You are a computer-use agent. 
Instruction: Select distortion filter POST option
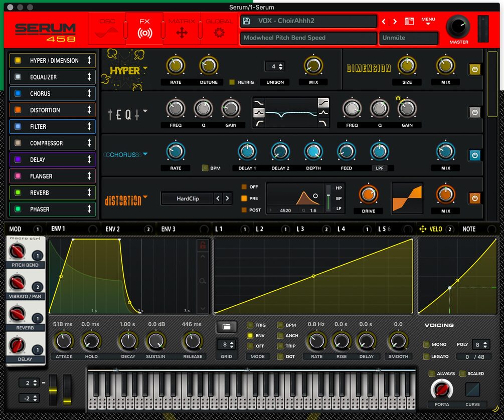click(x=244, y=210)
